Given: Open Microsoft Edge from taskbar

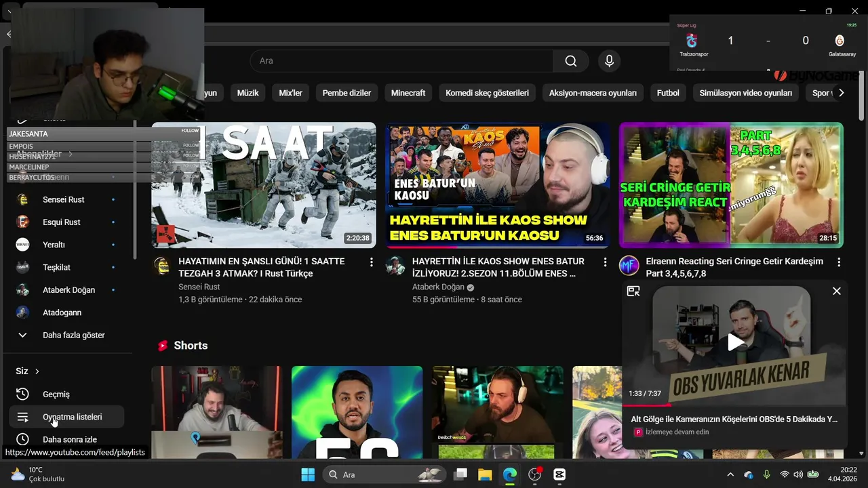Looking at the screenshot, I should tap(510, 474).
